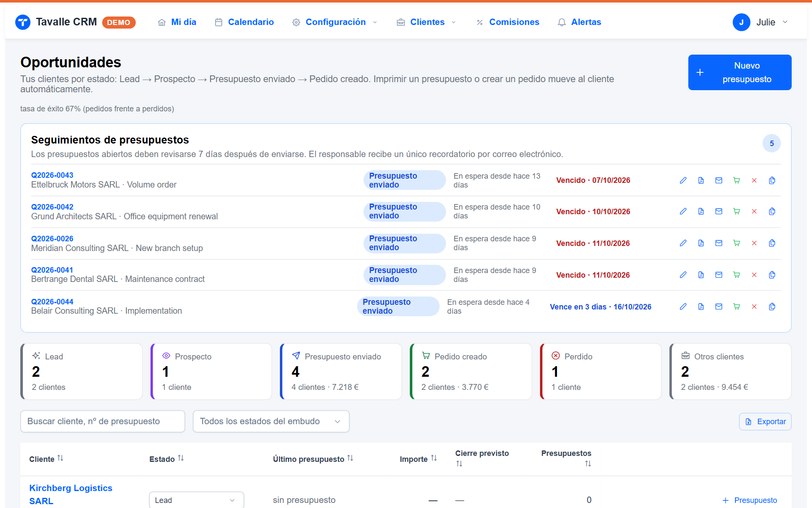Open quote link Q2026-0043
This screenshot has width=812, height=508.
pyautogui.click(x=52, y=175)
